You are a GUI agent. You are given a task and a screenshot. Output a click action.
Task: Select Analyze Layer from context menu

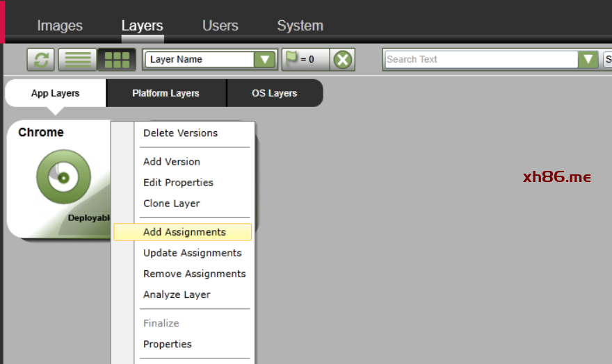tap(177, 295)
